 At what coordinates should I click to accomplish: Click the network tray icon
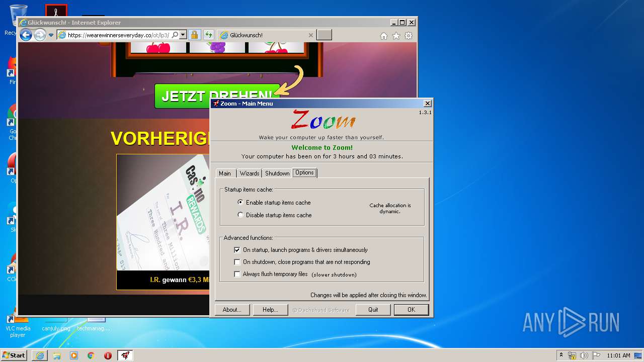pyautogui.click(x=572, y=355)
